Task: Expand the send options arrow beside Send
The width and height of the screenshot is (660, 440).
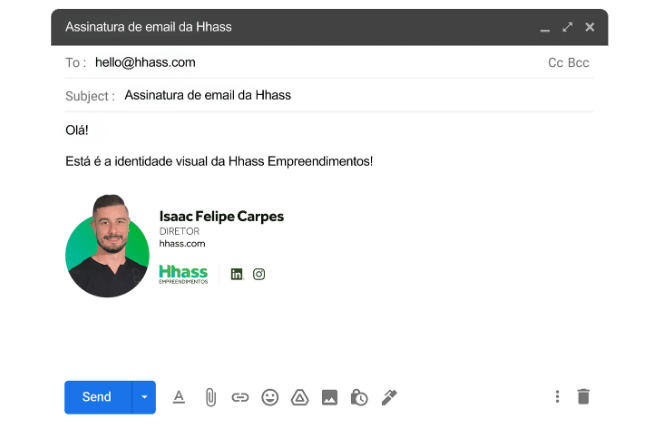Action: (x=144, y=397)
